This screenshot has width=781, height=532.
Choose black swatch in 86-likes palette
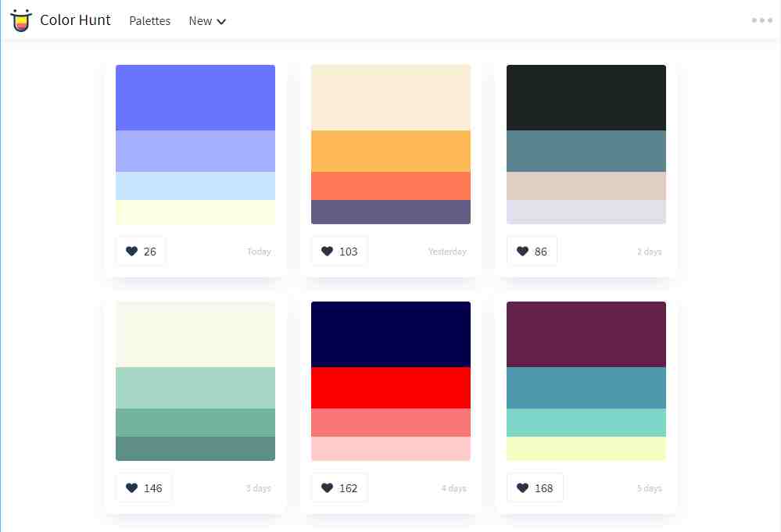(586, 98)
